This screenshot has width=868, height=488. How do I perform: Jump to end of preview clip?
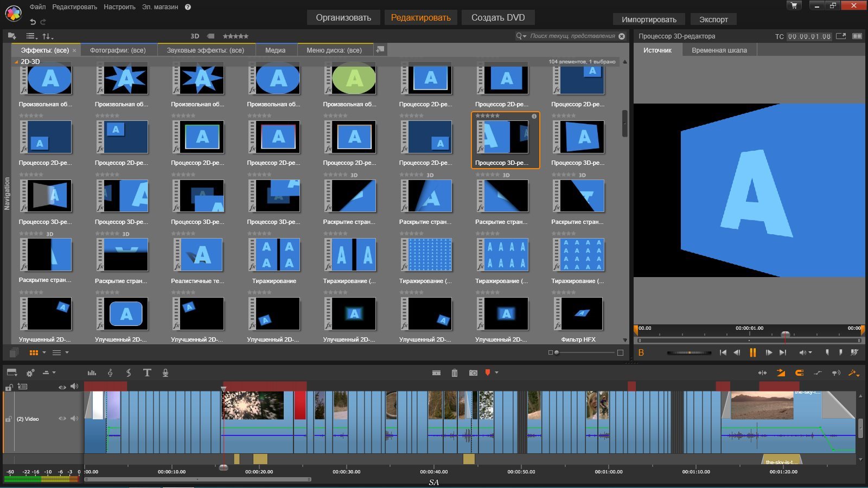click(x=782, y=352)
